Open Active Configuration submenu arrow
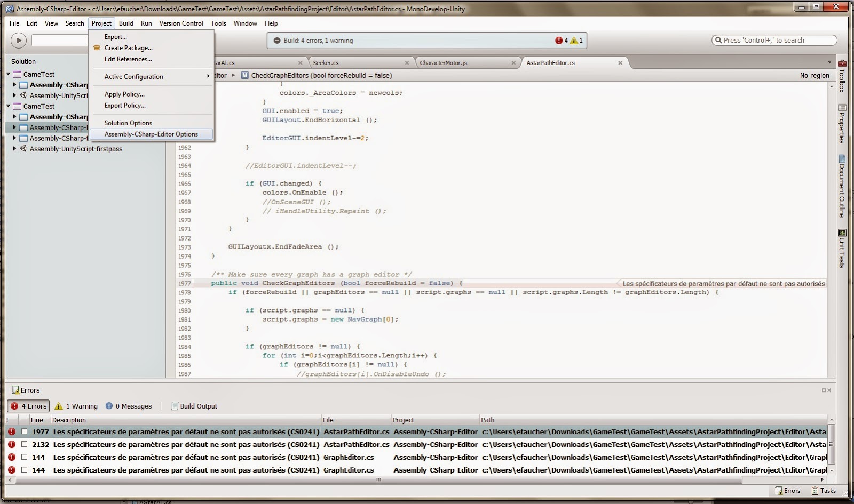The width and height of the screenshot is (854, 504). pos(208,76)
